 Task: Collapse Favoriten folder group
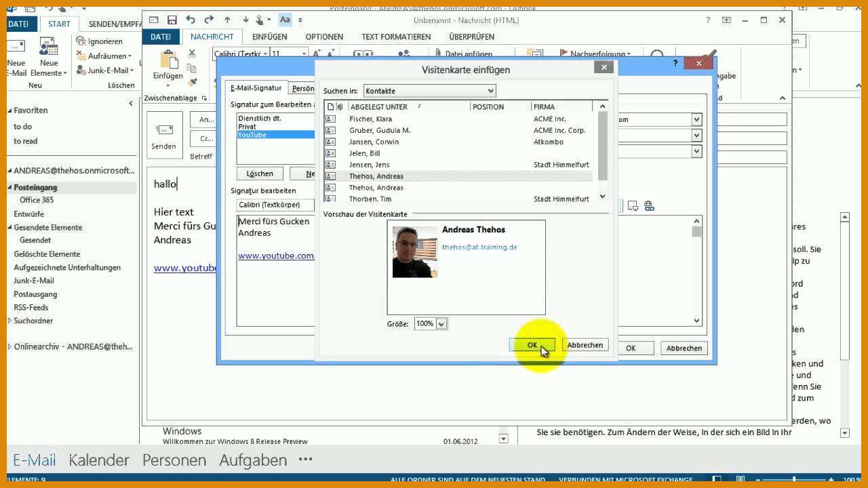click(x=10, y=110)
